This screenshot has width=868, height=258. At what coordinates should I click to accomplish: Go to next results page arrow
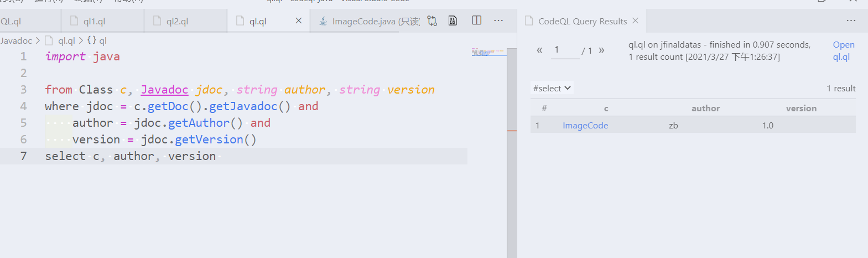[601, 50]
